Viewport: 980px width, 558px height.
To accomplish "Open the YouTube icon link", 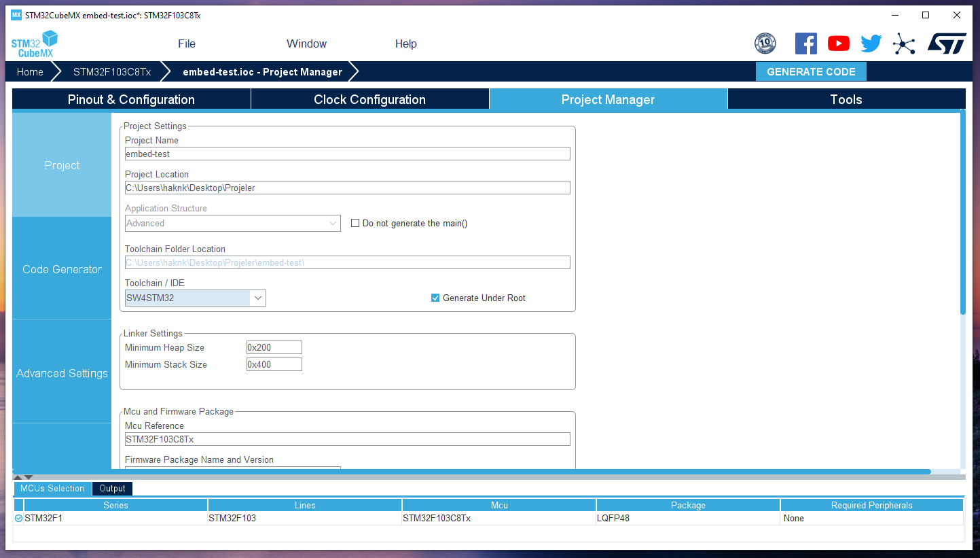I will click(x=839, y=43).
